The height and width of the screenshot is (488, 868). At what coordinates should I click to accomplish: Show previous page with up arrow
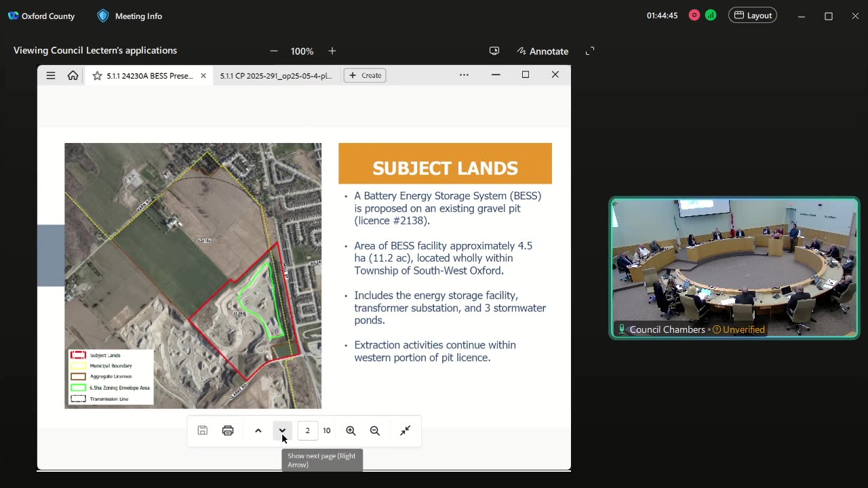[258, 430]
